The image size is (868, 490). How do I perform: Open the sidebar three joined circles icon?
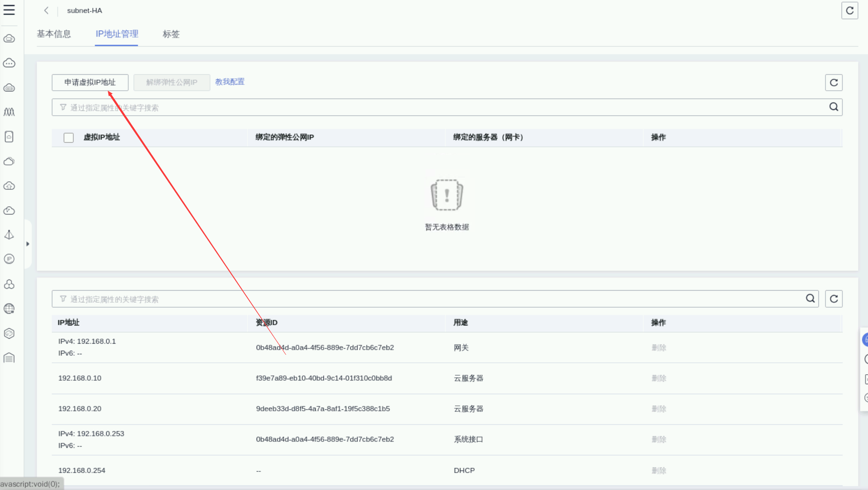(9, 284)
